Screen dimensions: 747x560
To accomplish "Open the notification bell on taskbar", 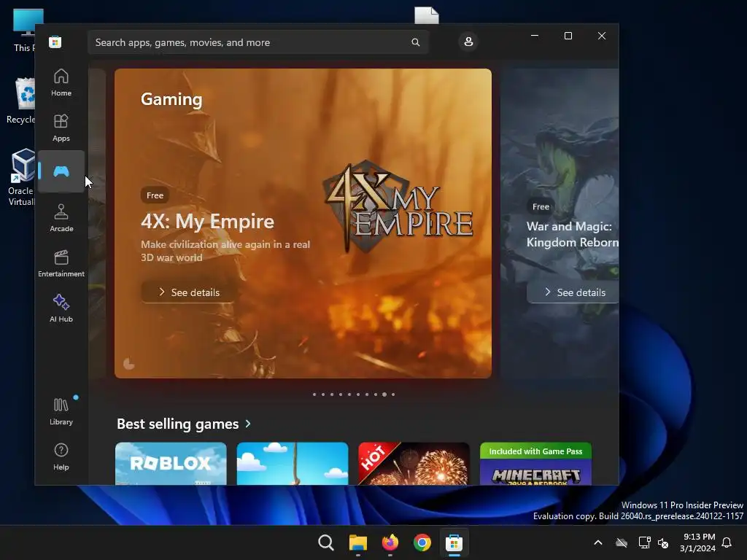I will [727, 542].
